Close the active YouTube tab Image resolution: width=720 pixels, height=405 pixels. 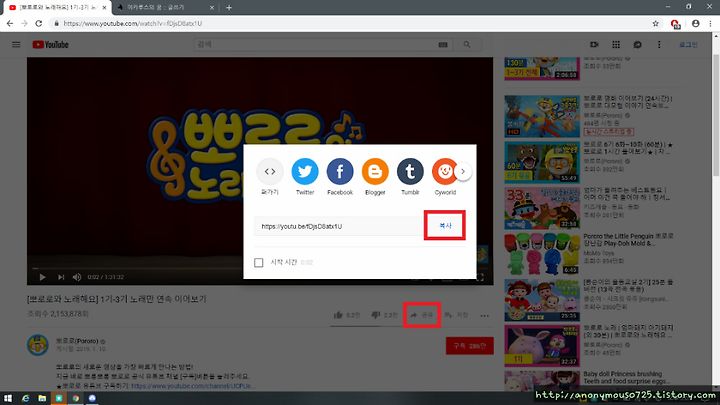pyautogui.click(x=104, y=7)
